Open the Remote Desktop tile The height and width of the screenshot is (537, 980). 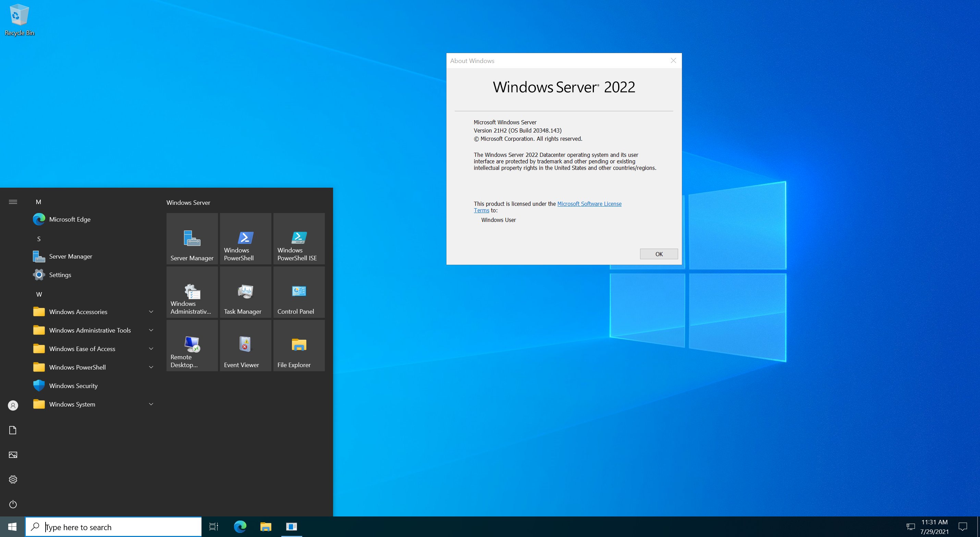[x=192, y=345]
